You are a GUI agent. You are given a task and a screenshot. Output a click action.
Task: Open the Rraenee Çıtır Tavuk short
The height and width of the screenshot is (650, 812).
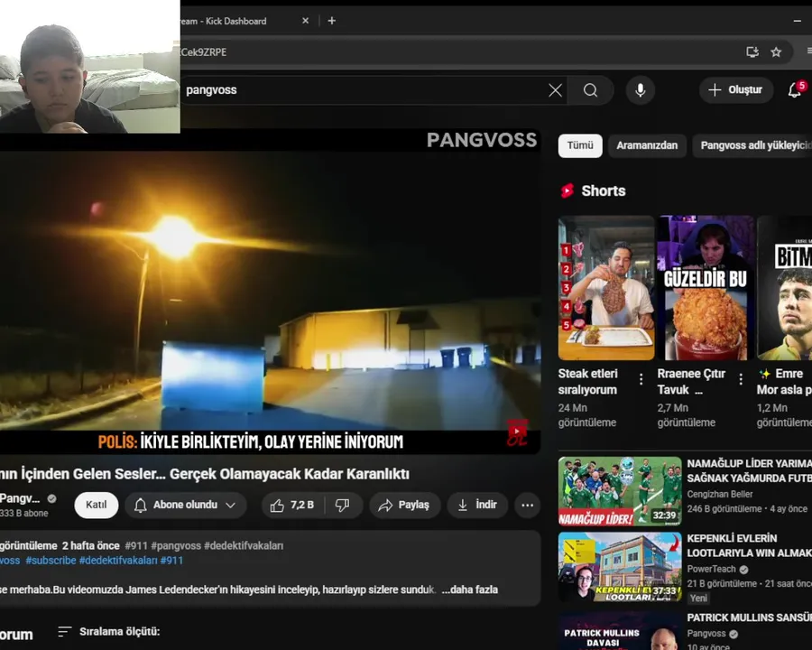pos(706,288)
